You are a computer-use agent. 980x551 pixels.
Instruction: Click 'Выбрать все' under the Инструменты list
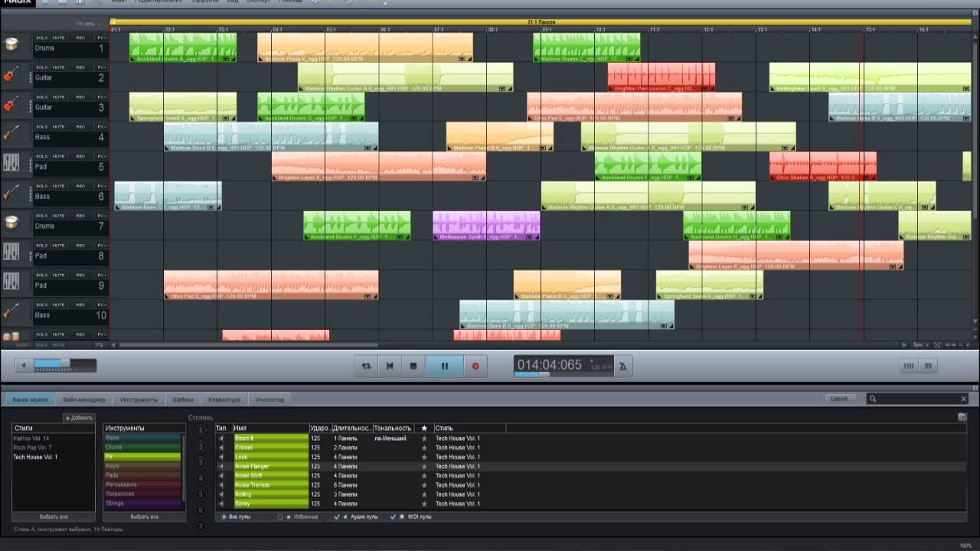point(145,517)
